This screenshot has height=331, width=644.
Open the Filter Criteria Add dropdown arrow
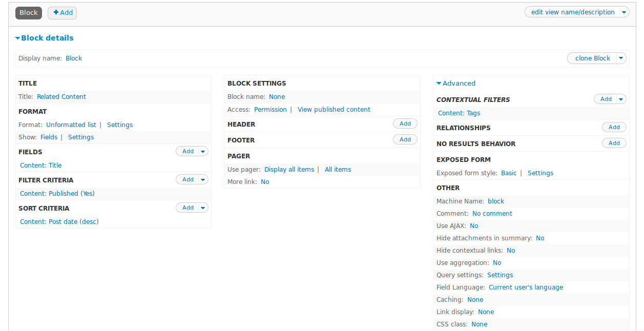[x=202, y=179]
